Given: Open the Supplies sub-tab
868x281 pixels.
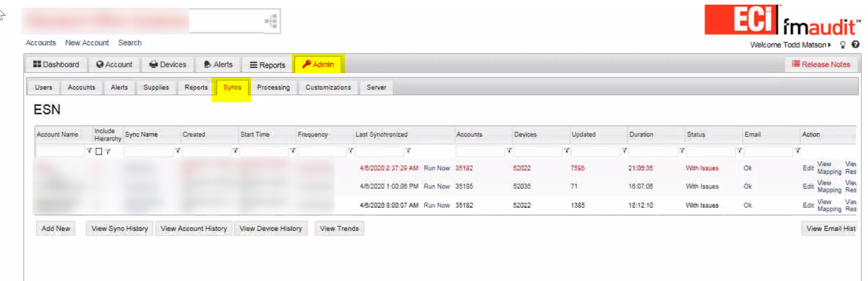Looking at the screenshot, I should pos(156,87).
